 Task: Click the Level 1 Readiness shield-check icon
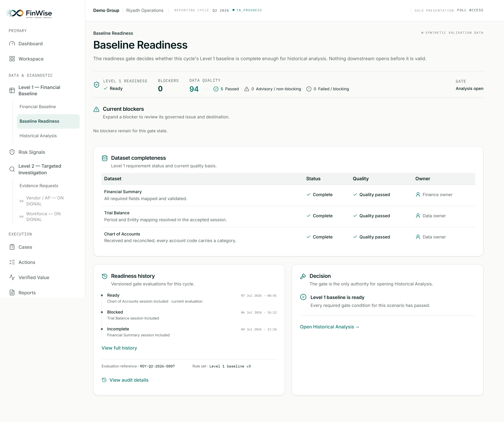pyautogui.click(x=96, y=85)
